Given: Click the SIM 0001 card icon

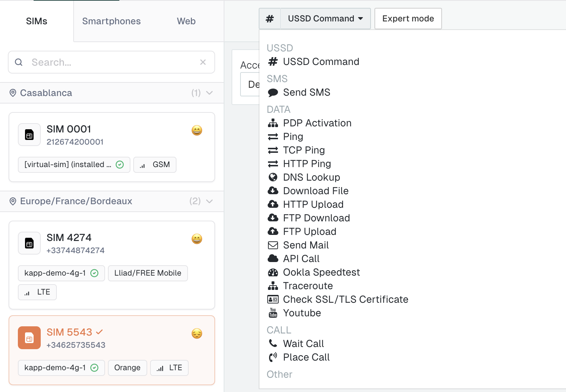Looking at the screenshot, I should point(29,135).
